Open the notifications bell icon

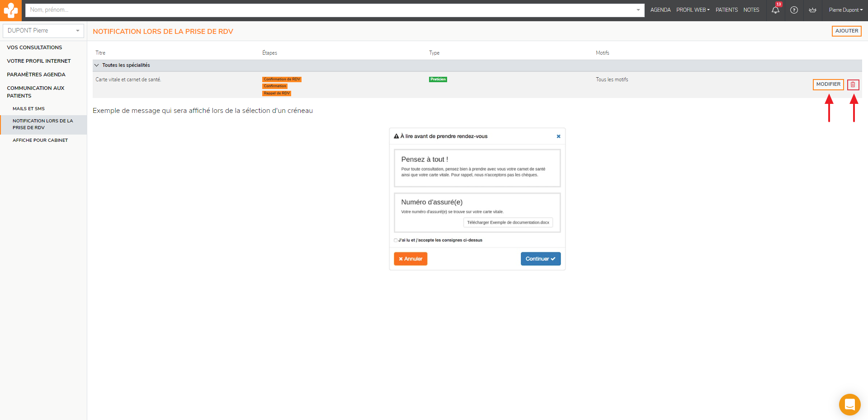775,10
